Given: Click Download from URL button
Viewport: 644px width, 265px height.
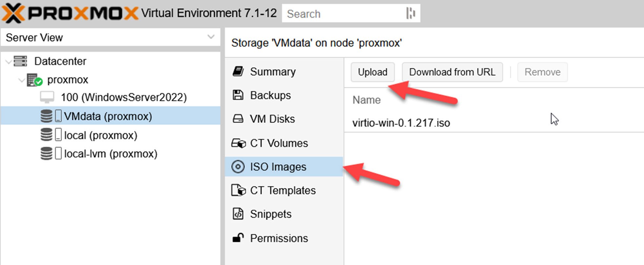Looking at the screenshot, I should (452, 72).
